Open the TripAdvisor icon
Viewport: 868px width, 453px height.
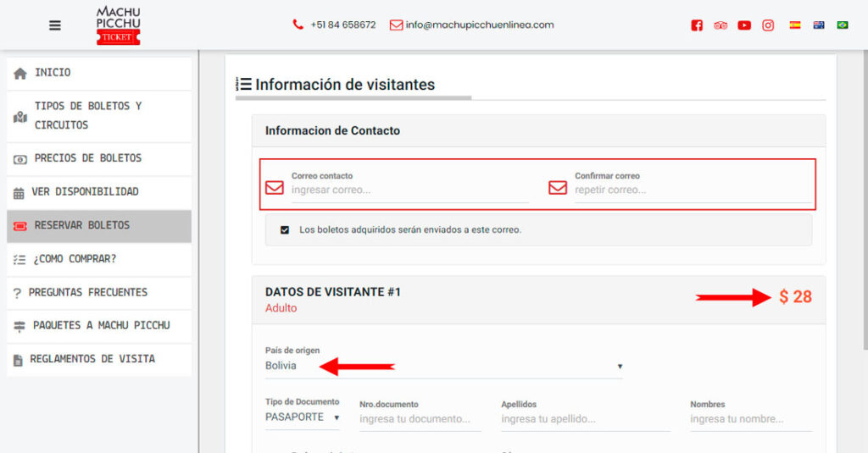(x=721, y=25)
